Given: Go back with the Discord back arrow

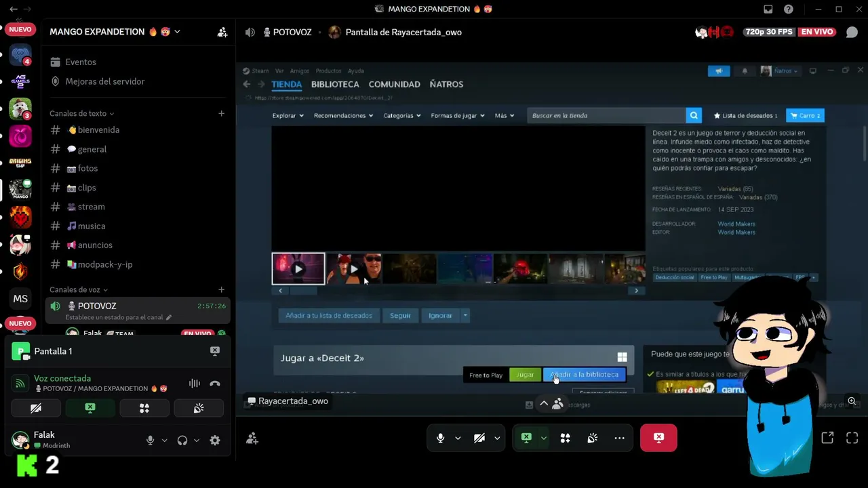Looking at the screenshot, I should pos(14,9).
